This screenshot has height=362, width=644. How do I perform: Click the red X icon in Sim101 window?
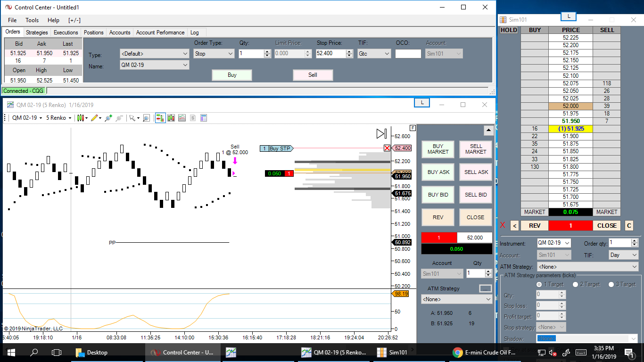503,225
